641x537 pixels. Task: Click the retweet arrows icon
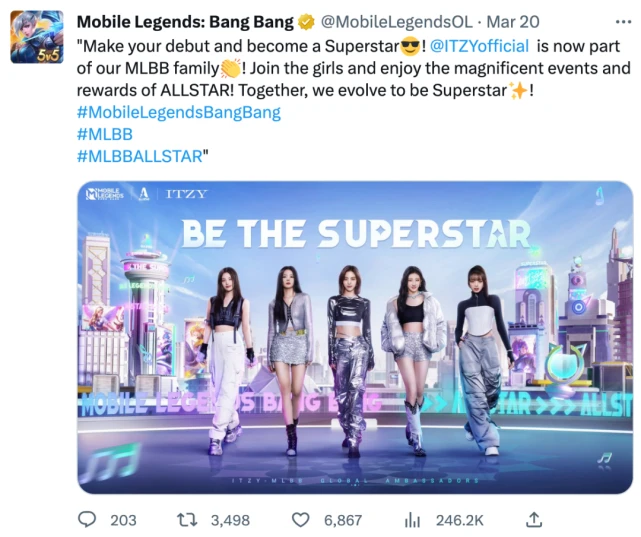click(x=186, y=519)
